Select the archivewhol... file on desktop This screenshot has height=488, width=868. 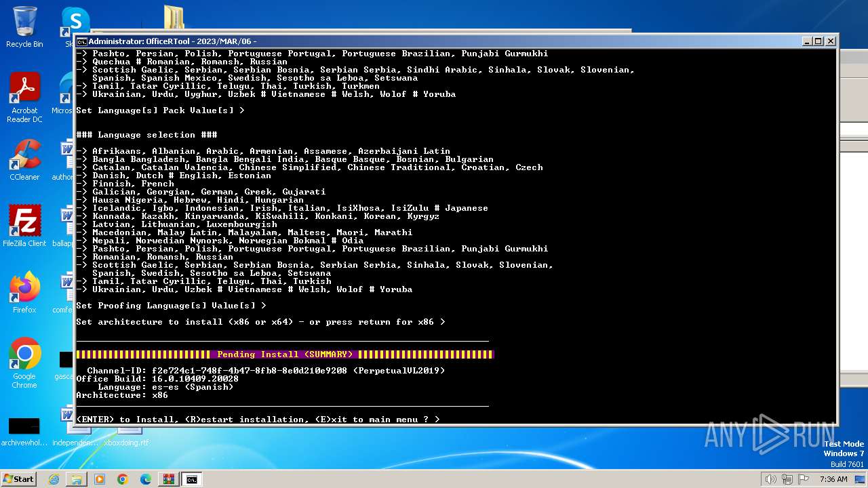pyautogui.click(x=24, y=432)
